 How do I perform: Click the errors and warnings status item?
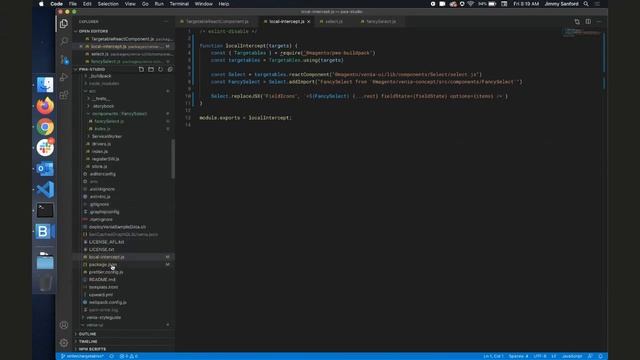(x=129, y=356)
